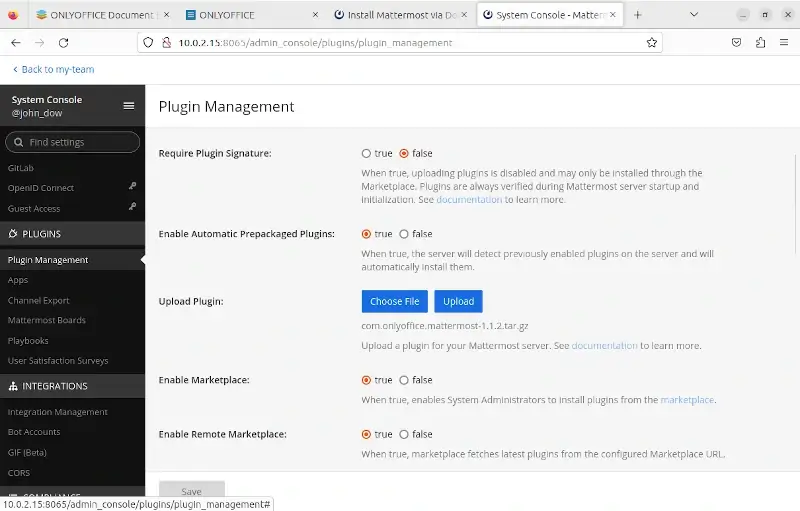Viewport: 800px width, 511px height.
Task: Click the browser Back arrow
Action: click(x=16, y=43)
